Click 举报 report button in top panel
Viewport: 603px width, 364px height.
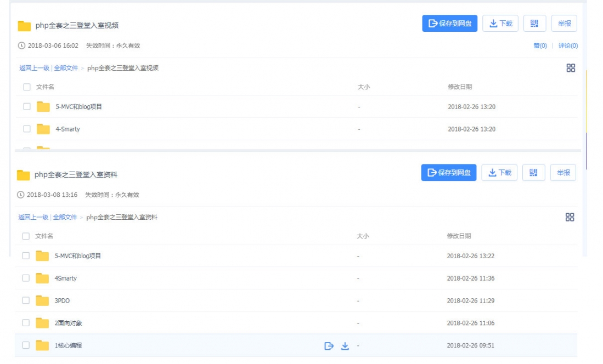click(564, 24)
